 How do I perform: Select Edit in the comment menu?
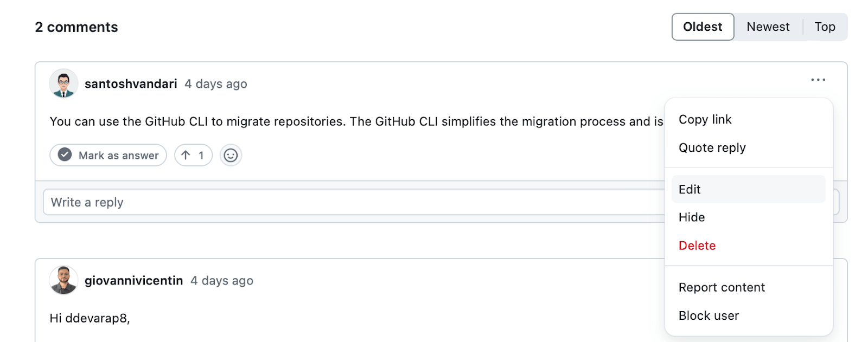(x=690, y=189)
